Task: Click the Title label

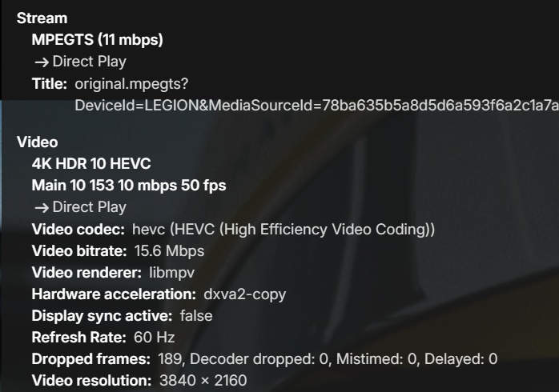Action: (x=50, y=83)
